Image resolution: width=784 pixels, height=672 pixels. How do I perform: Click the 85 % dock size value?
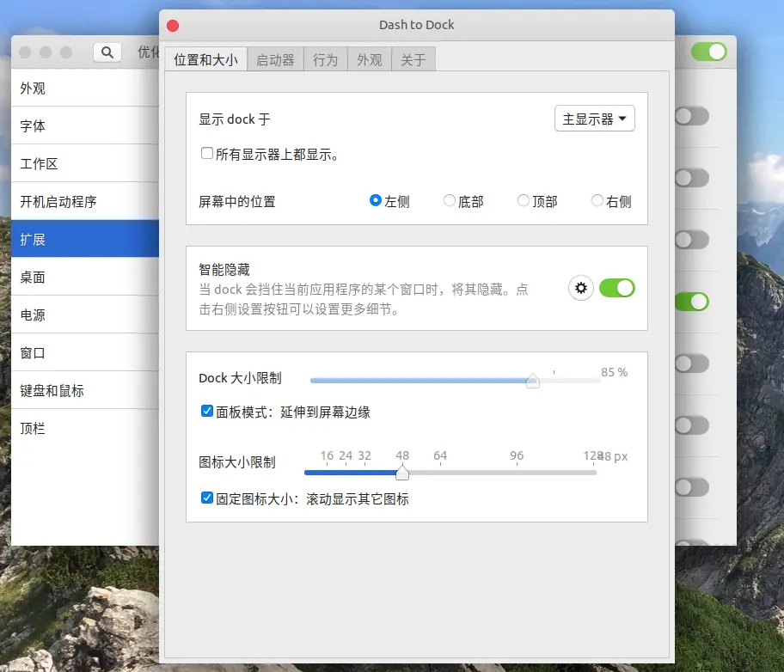(x=614, y=372)
